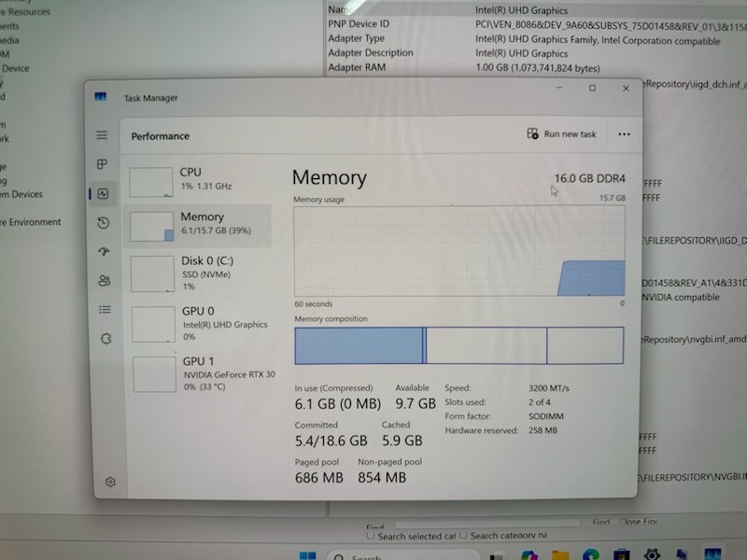Screen dimensions: 747x560
Task: Click the Committed value 5.4/18.6 GB
Action: coord(331,441)
